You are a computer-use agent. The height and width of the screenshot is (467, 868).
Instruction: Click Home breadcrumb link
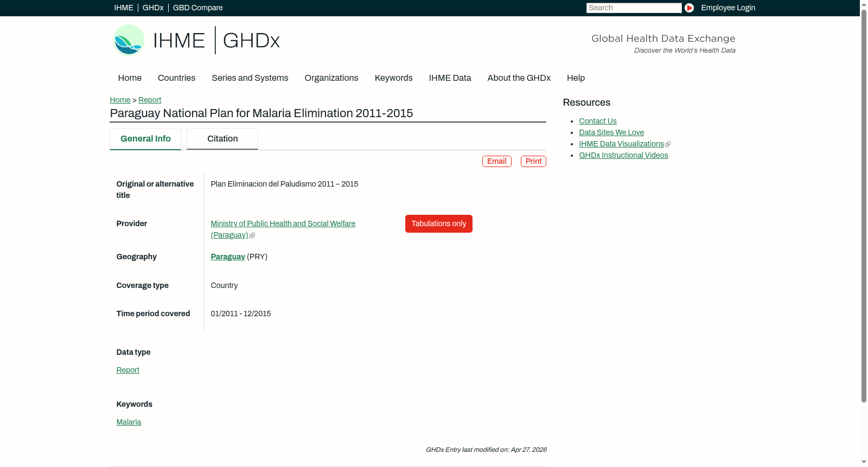[120, 100]
